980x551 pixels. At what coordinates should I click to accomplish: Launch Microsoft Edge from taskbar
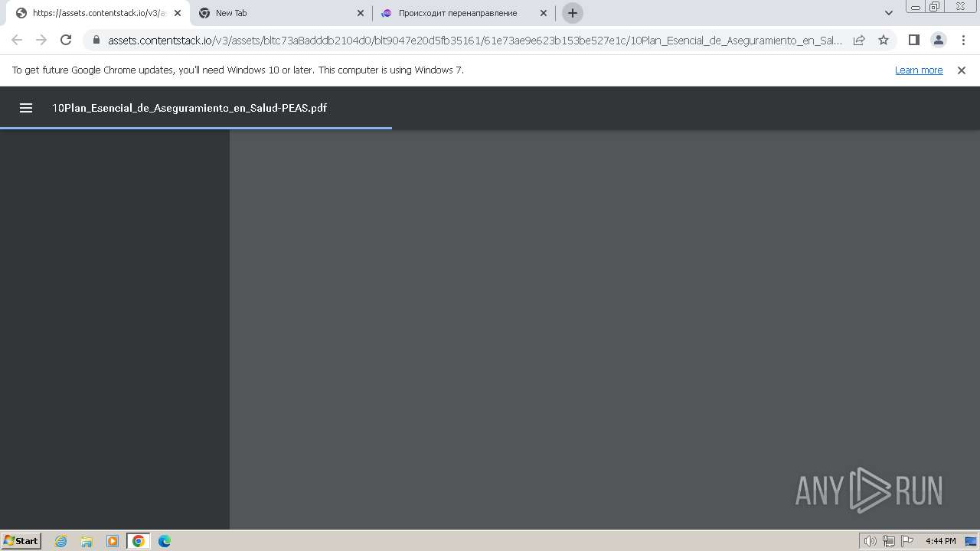pyautogui.click(x=165, y=541)
